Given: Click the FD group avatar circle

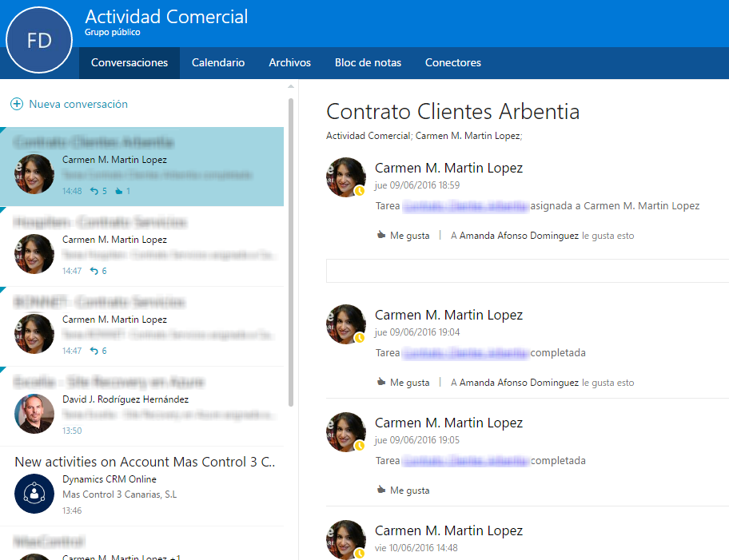Looking at the screenshot, I should (x=38, y=39).
